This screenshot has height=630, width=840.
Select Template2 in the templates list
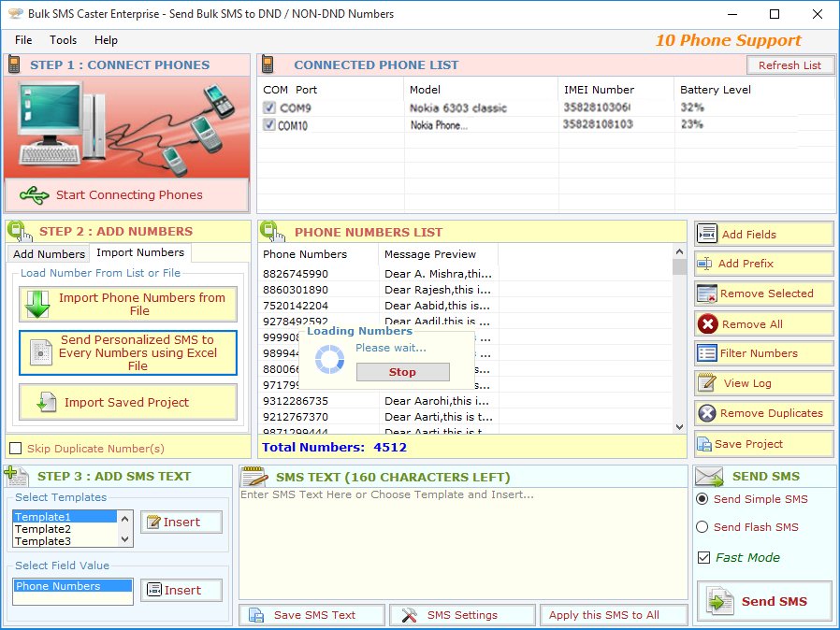click(65, 529)
